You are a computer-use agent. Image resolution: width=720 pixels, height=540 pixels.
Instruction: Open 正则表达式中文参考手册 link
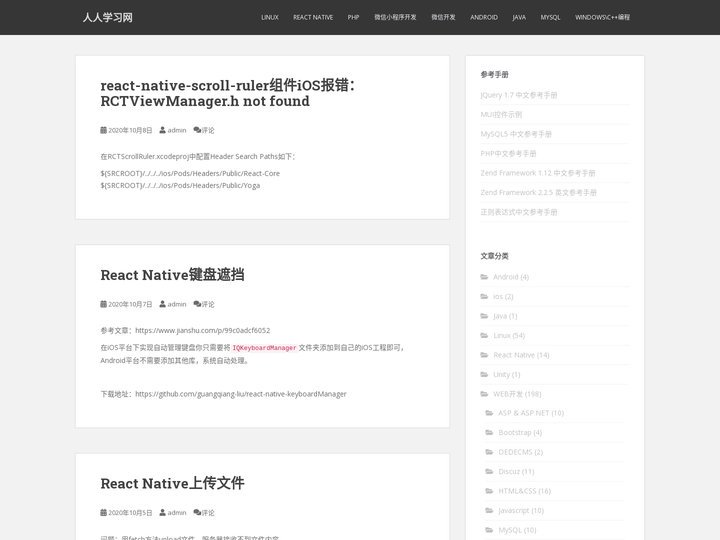tap(519, 212)
